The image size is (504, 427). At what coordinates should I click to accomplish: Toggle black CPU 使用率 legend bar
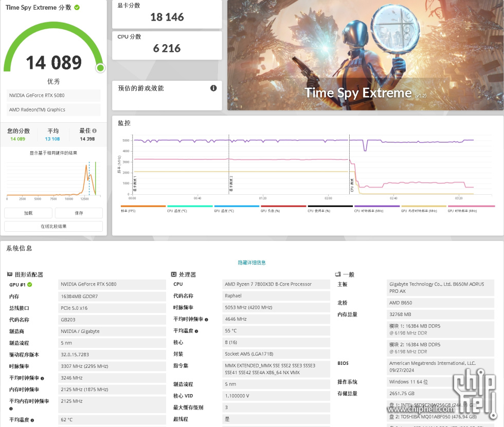coord(330,206)
